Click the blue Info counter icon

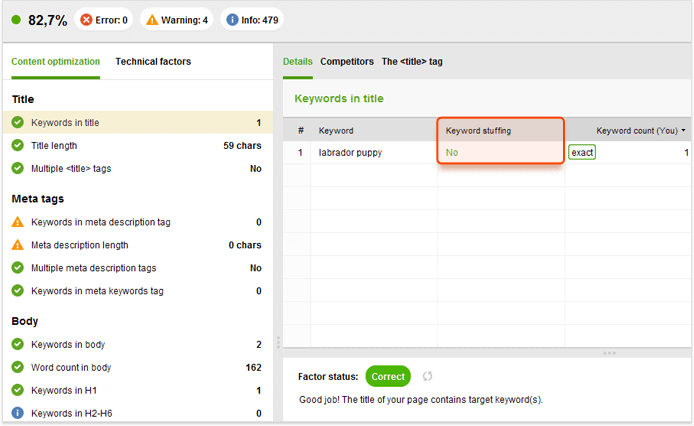232,20
